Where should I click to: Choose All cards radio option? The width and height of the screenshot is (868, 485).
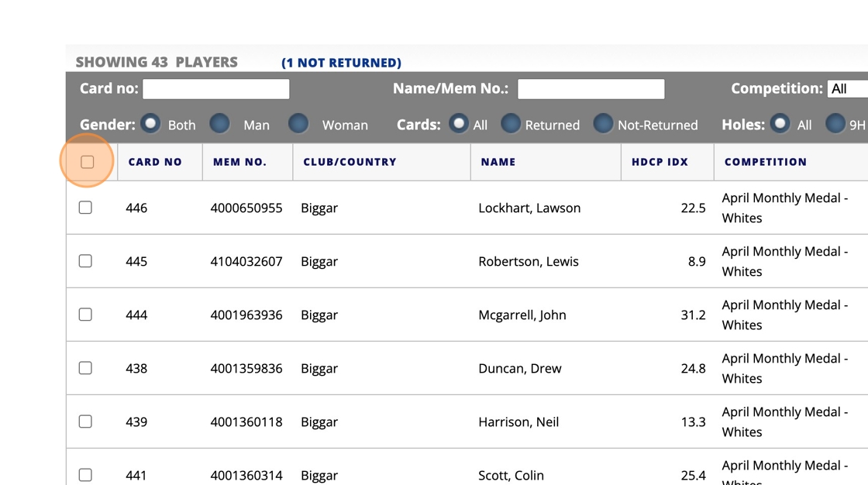[x=460, y=124]
